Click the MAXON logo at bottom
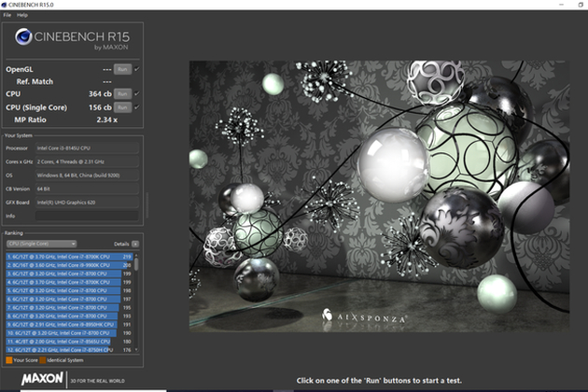This screenshot has width=588, height=392. tap(42, 379)
